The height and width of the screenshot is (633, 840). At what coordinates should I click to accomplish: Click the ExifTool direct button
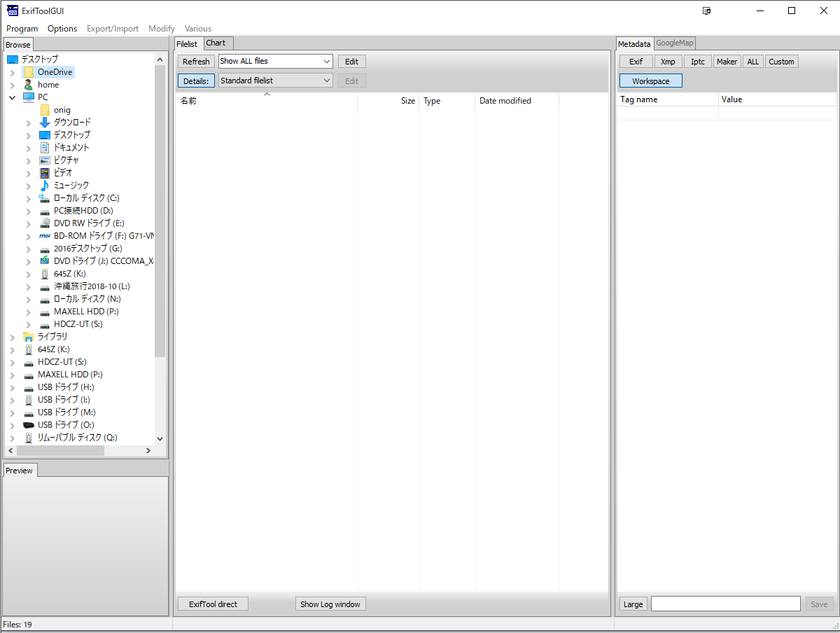coord(213,604)
